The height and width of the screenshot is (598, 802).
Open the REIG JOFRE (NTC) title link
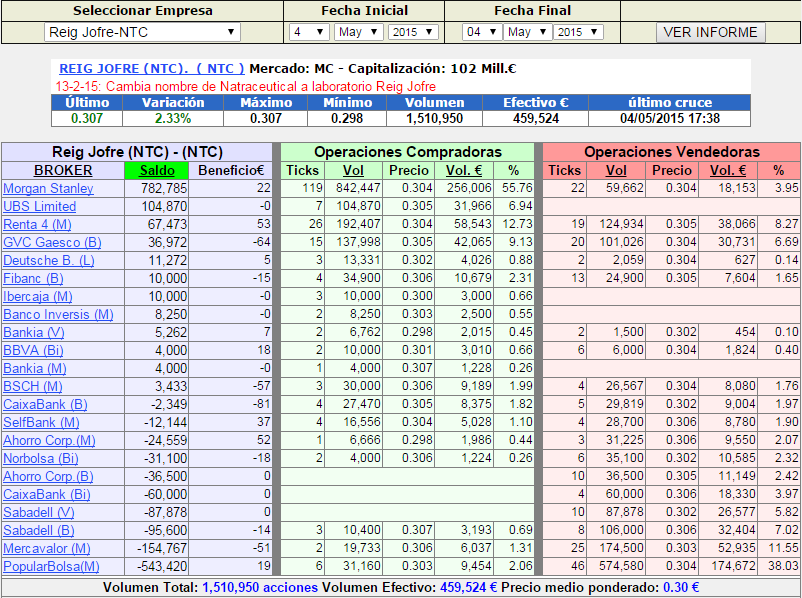[152, 69]
